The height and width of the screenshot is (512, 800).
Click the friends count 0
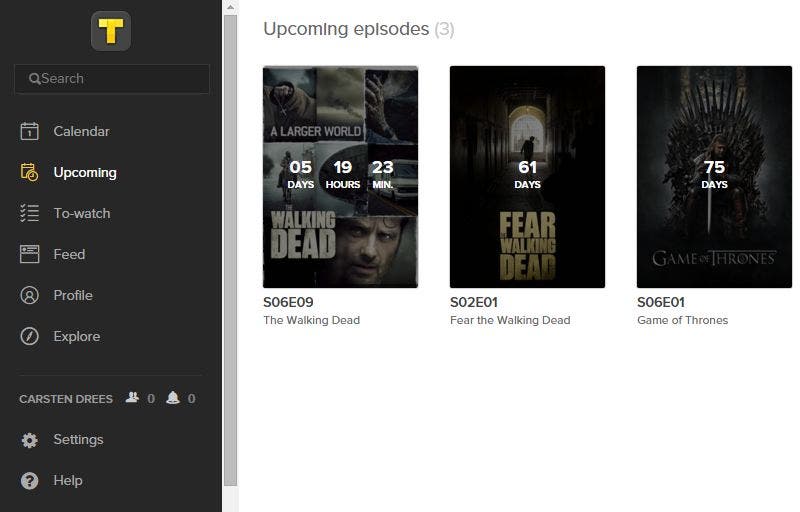tap(151, 399)
